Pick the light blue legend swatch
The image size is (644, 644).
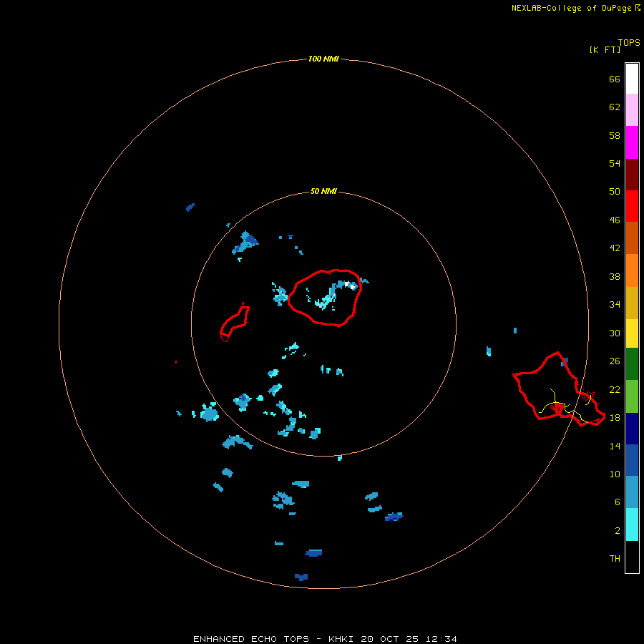pyautogui.click(x=632, y=492)
